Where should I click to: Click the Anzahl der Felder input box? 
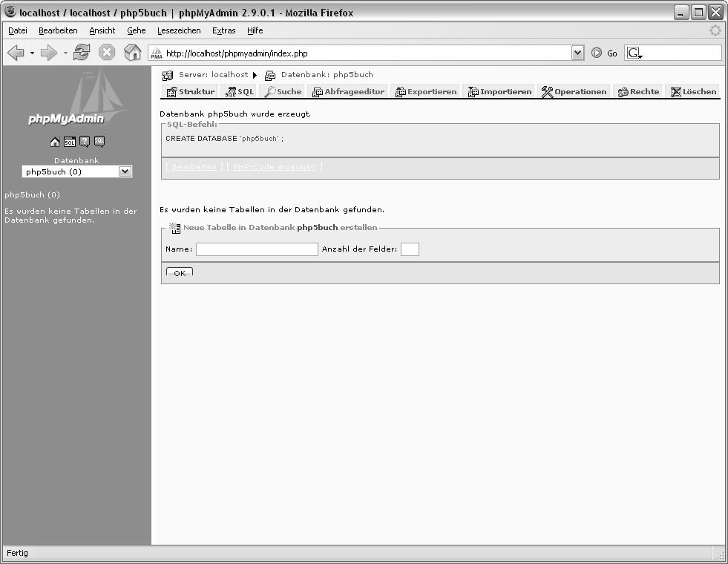coord(410,249)
